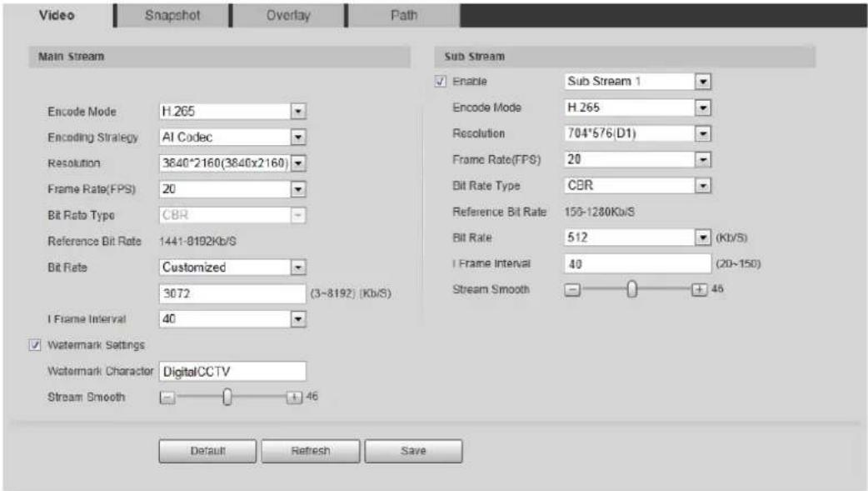
Task: Click the Sub Stream section header
Action: pyautogui.click(x=625, y=57)
